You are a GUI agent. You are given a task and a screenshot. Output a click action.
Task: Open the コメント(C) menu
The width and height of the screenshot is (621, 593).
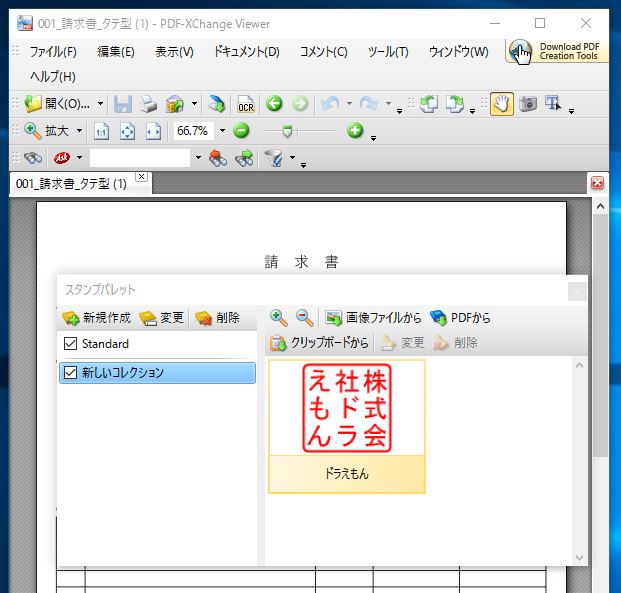(x=324, y=52)
